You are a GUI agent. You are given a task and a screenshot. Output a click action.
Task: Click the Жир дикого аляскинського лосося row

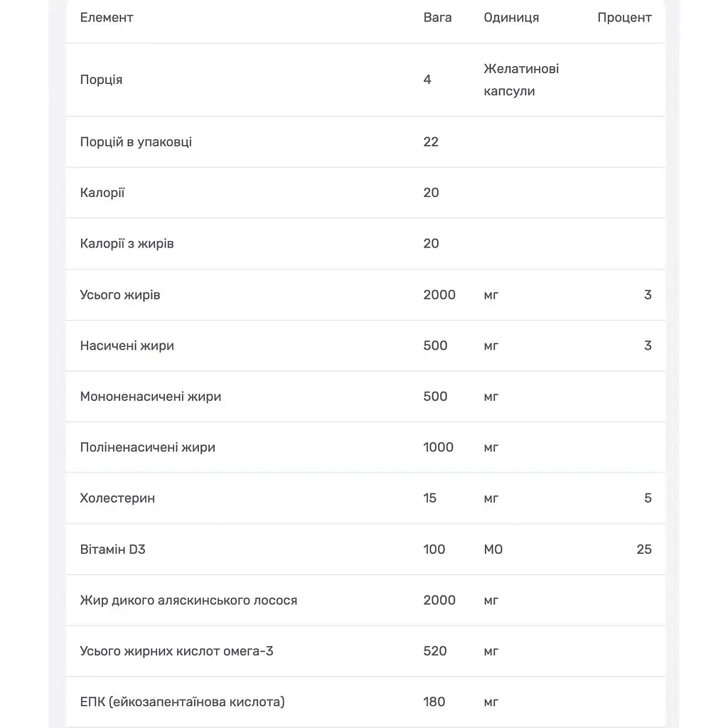pyautogui.click(x=365, y=600)
